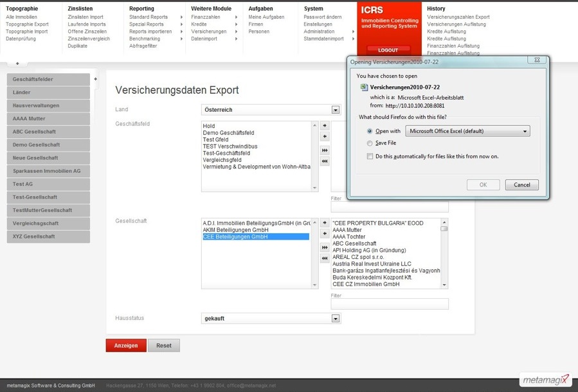Open Sparkassen Immobilien AG sidebar item
Image resolution: width=578 pixels, height=392 pixels.
pyautogui.click(x=48, y=171)
